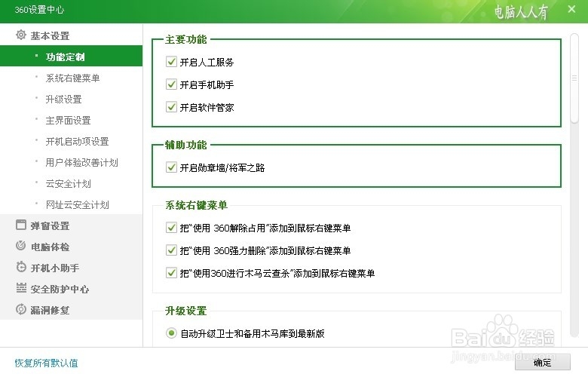Viewport: 588px width, 377px height.
Task: Select 自动升级卫士和备用木马库到最新版 radio button
Action: [171, 333]
